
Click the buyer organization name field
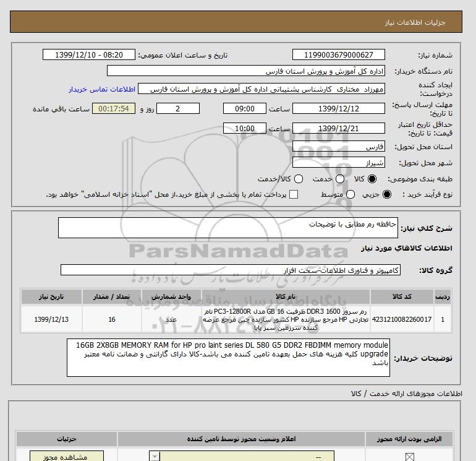coord(246,71)
